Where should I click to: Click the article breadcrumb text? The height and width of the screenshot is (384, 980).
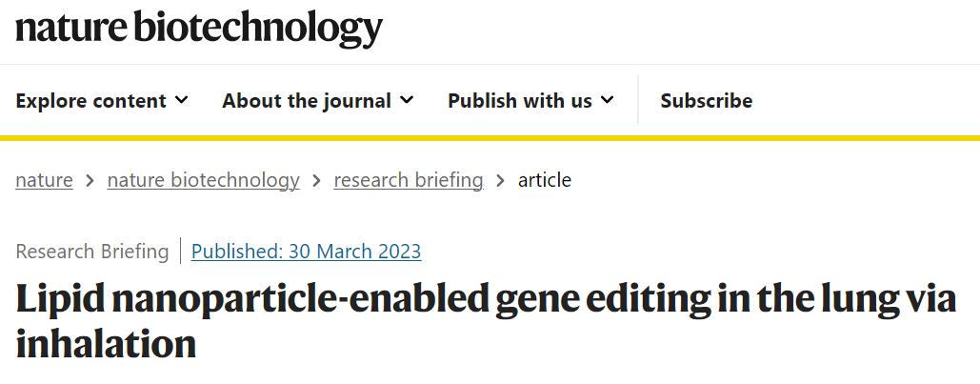click(x=545, y=179)
